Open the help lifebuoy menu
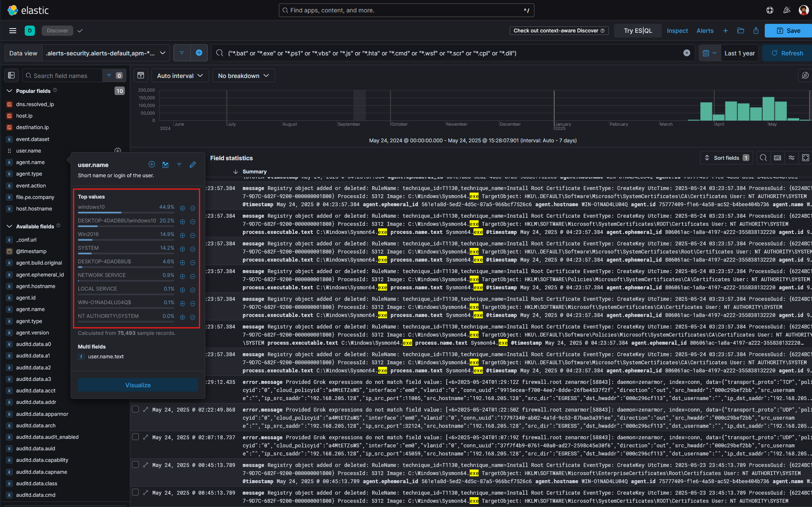 tap(770, 10)
